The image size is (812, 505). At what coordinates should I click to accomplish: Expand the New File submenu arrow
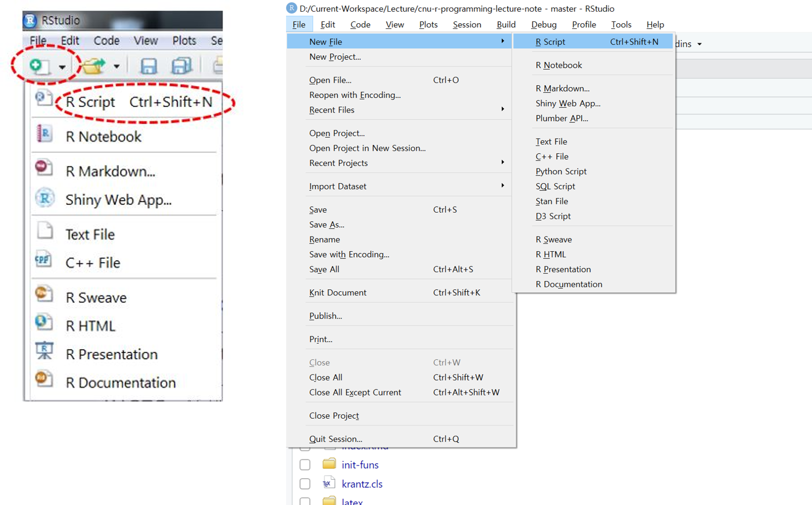tap(503, 41)
